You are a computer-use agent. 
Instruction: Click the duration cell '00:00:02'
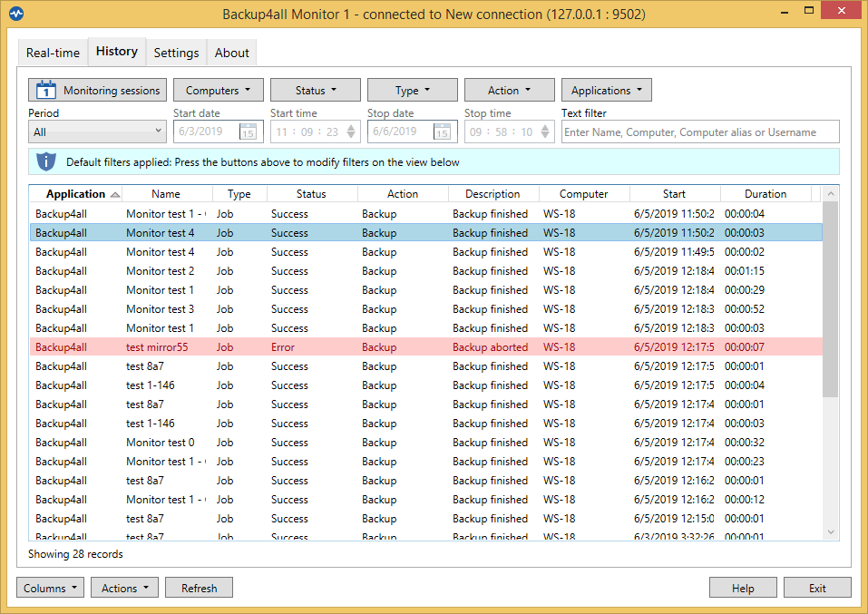(x=745, y=252)
